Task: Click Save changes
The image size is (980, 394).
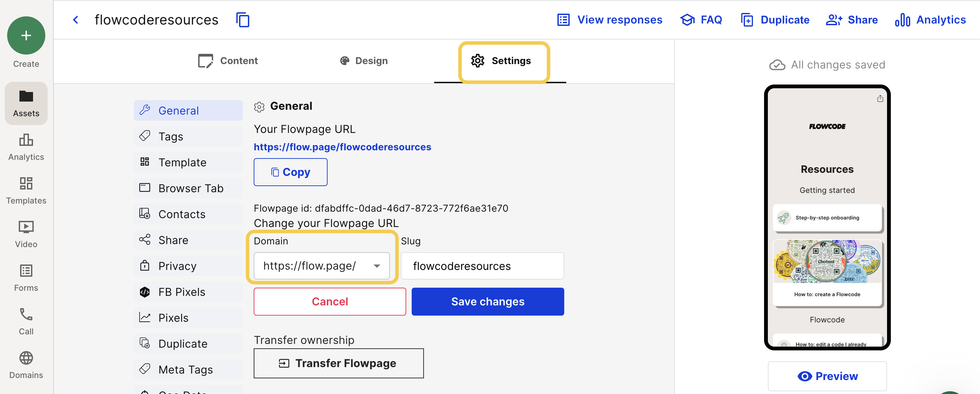Action: pos(487,302)
